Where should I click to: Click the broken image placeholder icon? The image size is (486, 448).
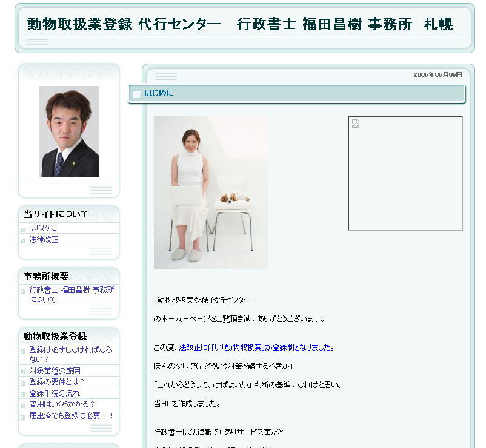click(x=356, y=124)
